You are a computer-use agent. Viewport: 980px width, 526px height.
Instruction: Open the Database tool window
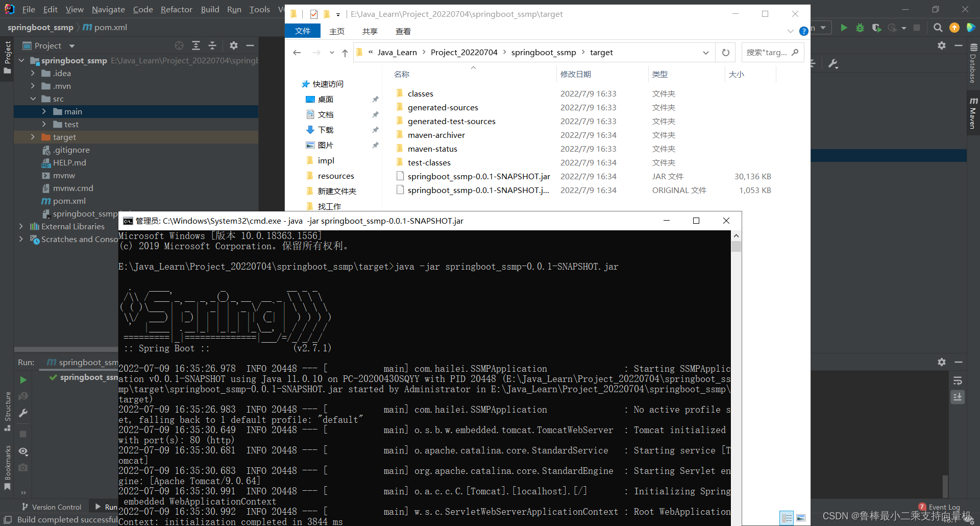[x=973, y=63]
